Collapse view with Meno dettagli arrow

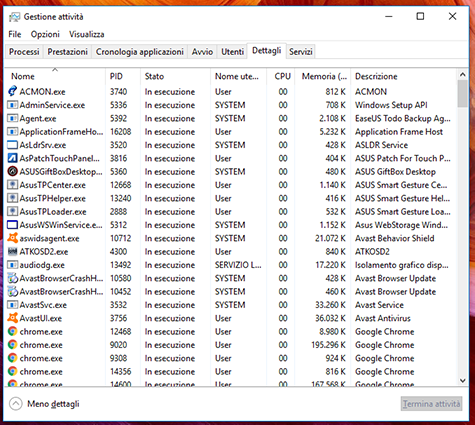pos(16,404)
